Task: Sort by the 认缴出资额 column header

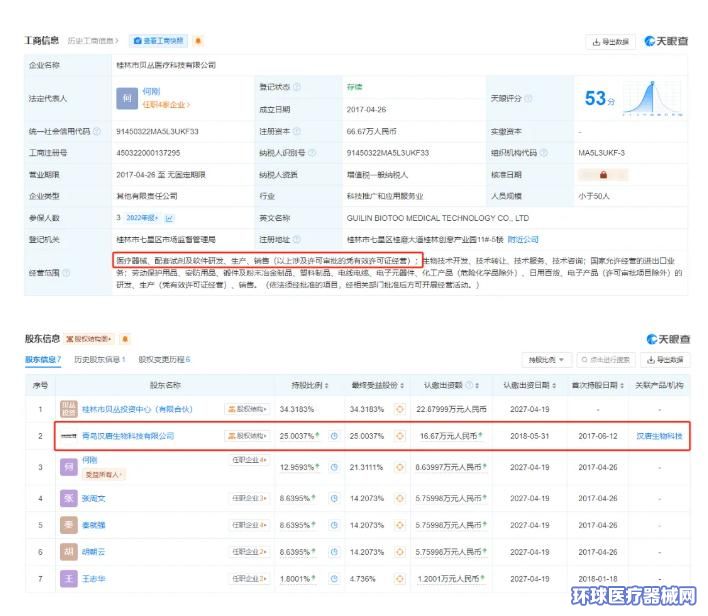Action: 451,385
